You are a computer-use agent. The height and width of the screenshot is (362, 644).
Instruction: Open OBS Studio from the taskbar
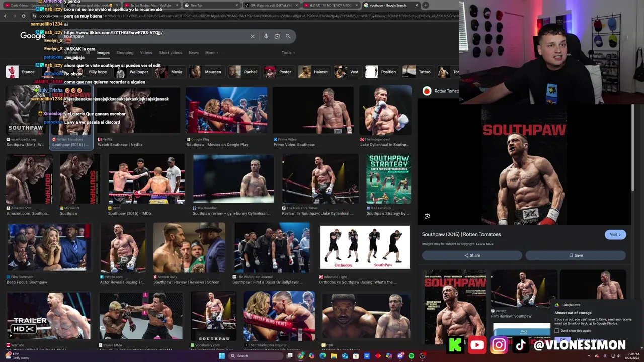pos(422,356)
